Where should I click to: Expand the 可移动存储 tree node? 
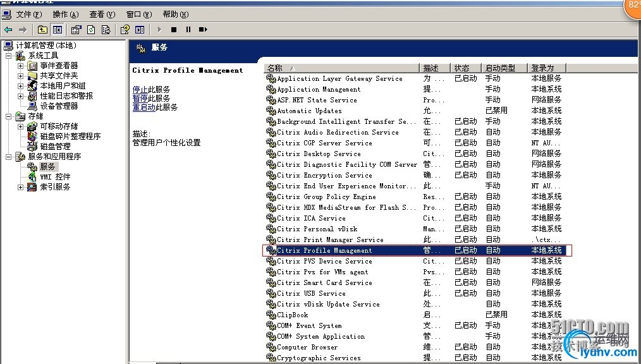20,126
